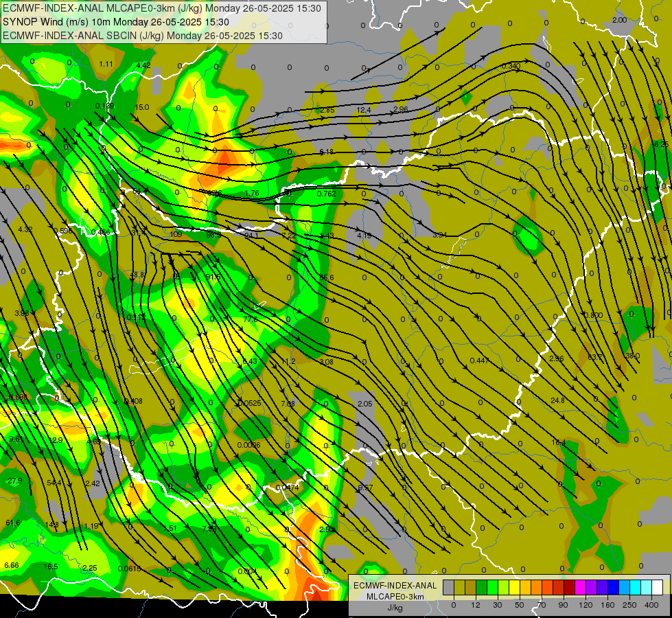Click the pure blue legend swatch
The image size is (672, 618).
click(x=613, y=588)
